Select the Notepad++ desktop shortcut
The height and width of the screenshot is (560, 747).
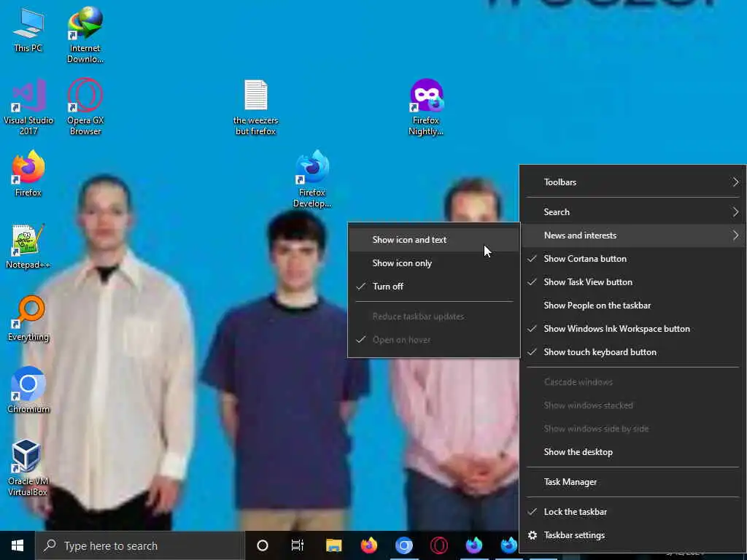click(28, 246)
